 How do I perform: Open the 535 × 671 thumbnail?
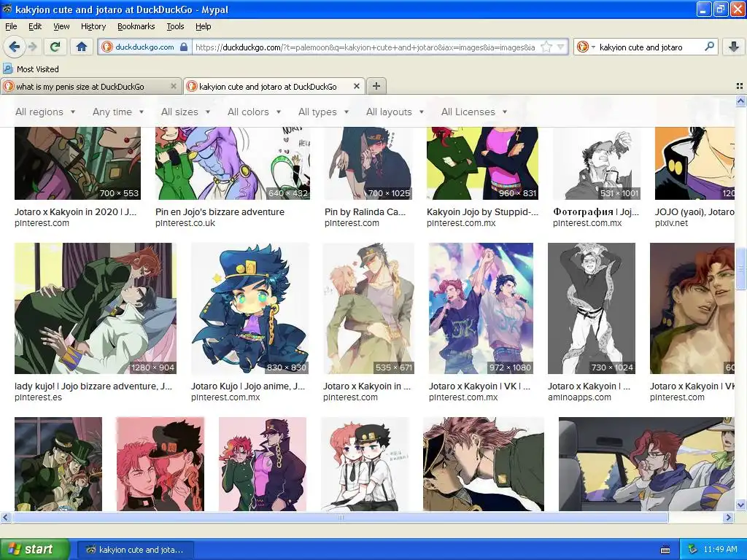[368, 308]
